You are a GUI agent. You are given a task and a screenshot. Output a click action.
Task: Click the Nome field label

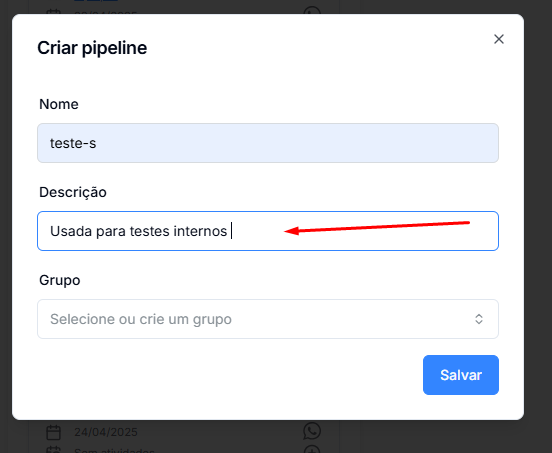[x=59, y=104]
